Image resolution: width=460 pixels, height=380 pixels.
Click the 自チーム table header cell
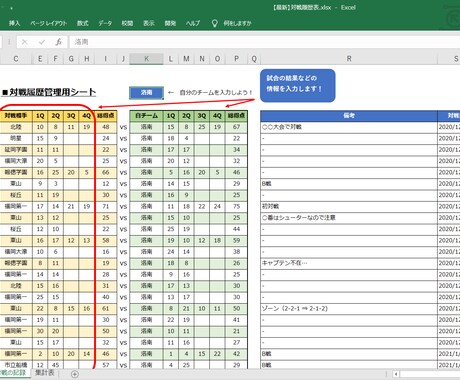click(146, 116)
